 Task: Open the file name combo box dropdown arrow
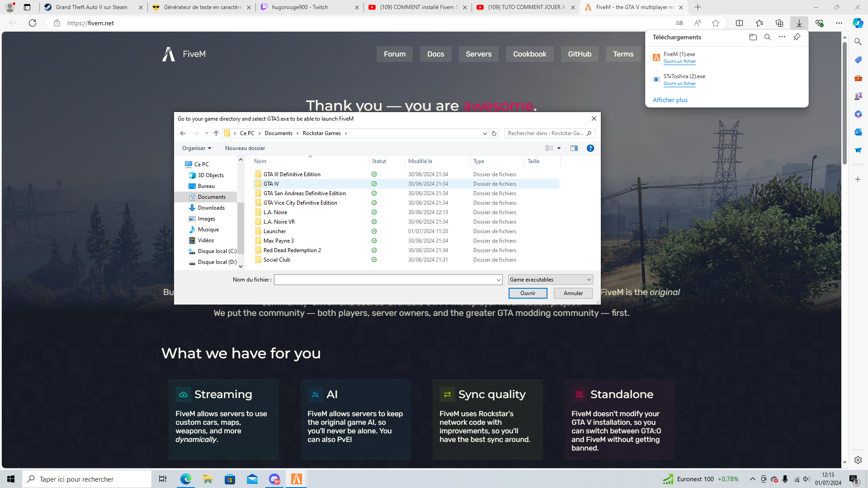[x=498, y=280]
